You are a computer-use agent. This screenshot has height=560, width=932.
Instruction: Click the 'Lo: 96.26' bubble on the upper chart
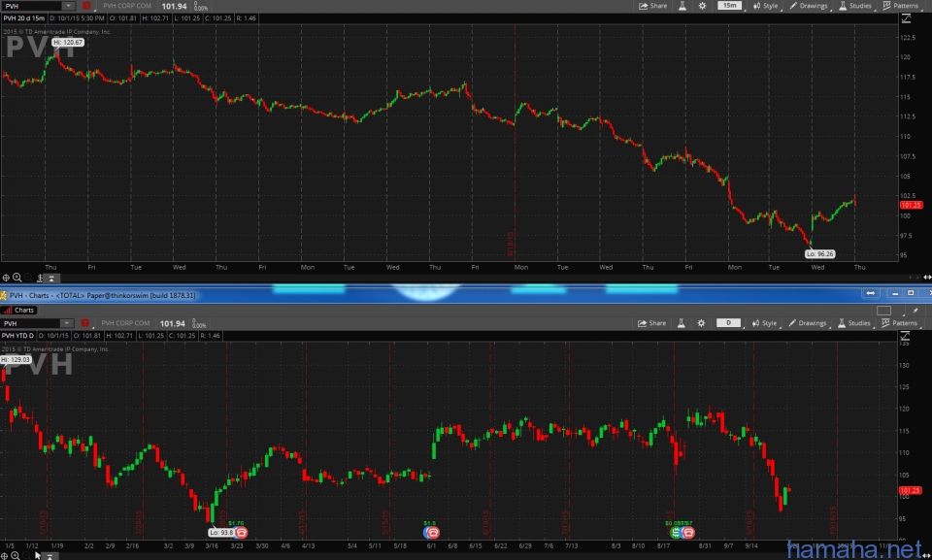(820, 254)
